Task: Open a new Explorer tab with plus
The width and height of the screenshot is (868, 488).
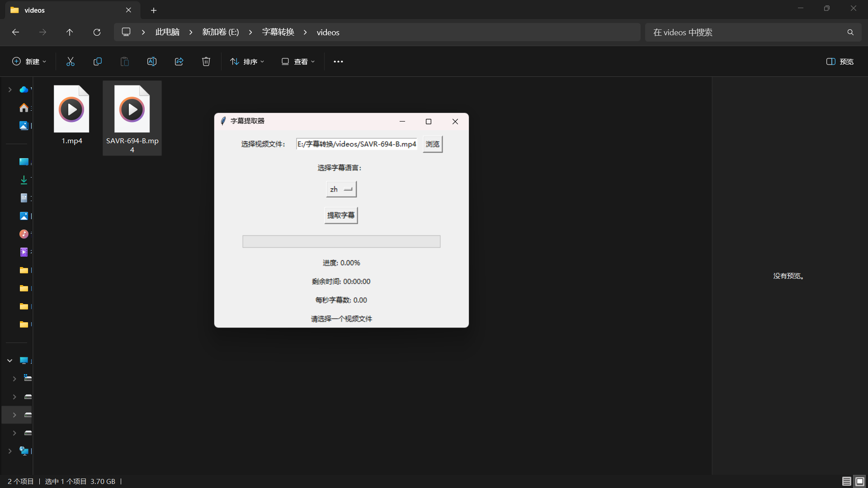Action: click(154, 10)
